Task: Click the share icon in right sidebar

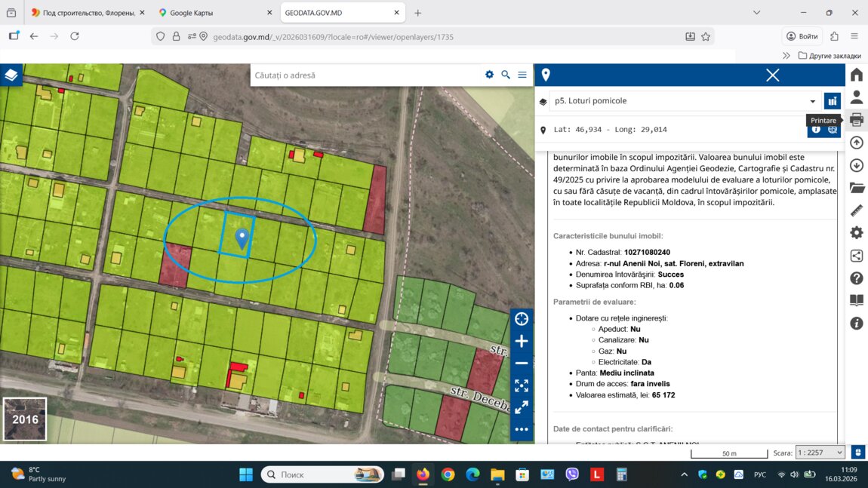Action: coord(856,256)
